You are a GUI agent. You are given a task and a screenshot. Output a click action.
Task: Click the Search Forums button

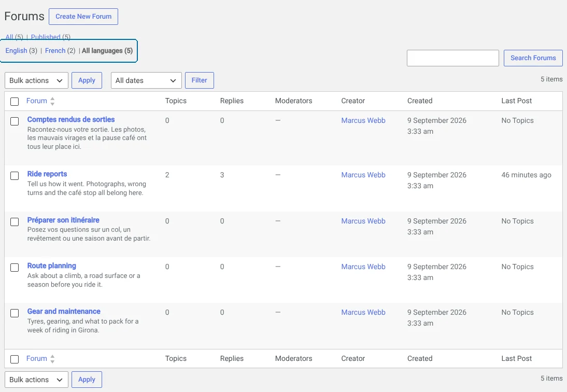point(533,58)
